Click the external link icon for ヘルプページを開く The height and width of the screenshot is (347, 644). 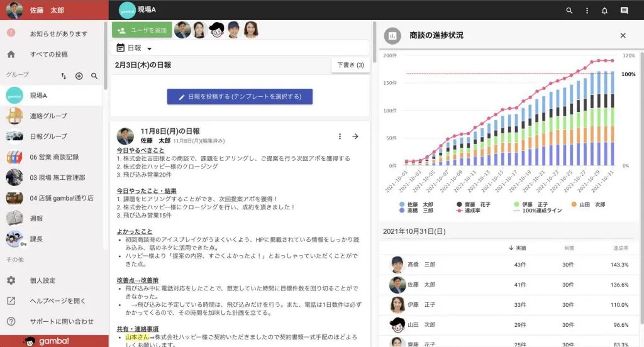11,301
